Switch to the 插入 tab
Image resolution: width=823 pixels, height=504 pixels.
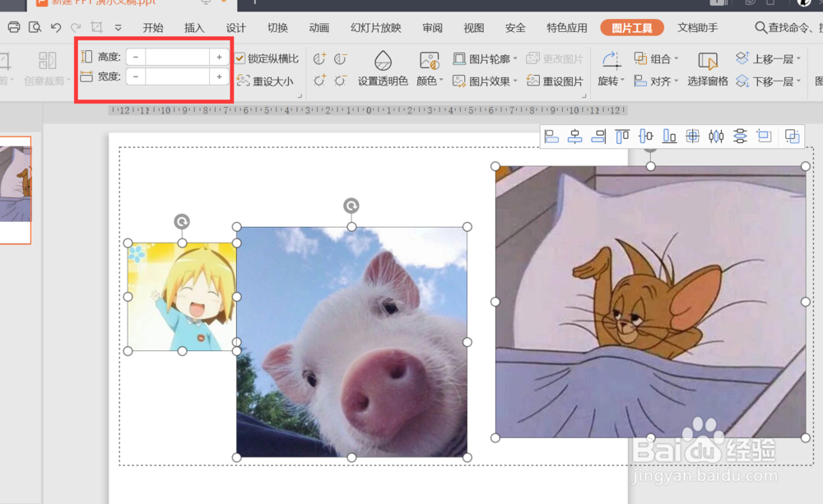194,28
